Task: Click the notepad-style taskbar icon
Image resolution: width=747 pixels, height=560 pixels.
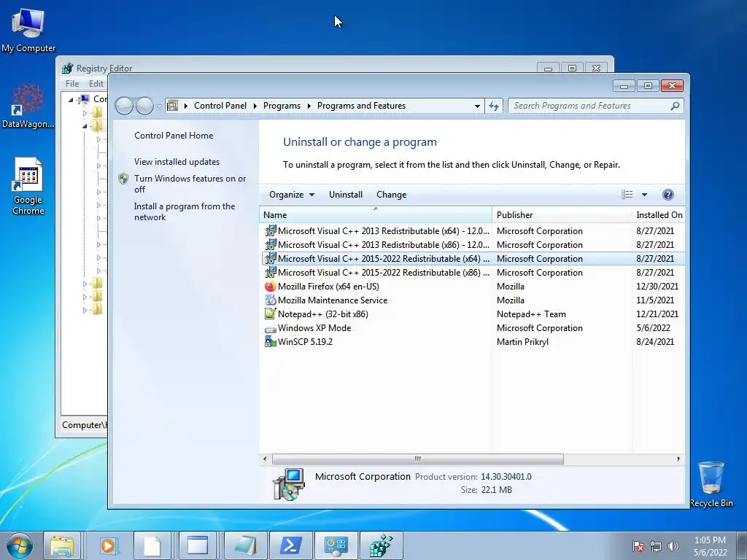Action: point(245,545)
